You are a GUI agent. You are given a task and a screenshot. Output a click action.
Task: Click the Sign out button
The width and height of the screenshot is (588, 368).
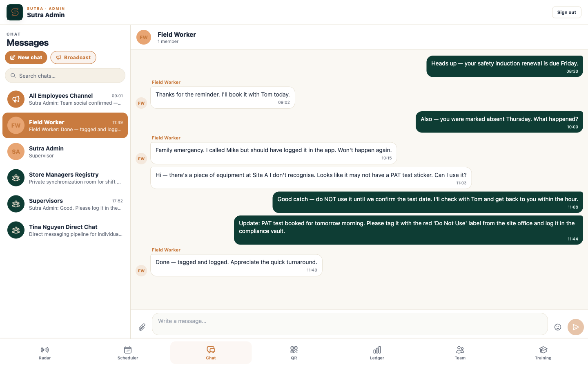point(566,12)
